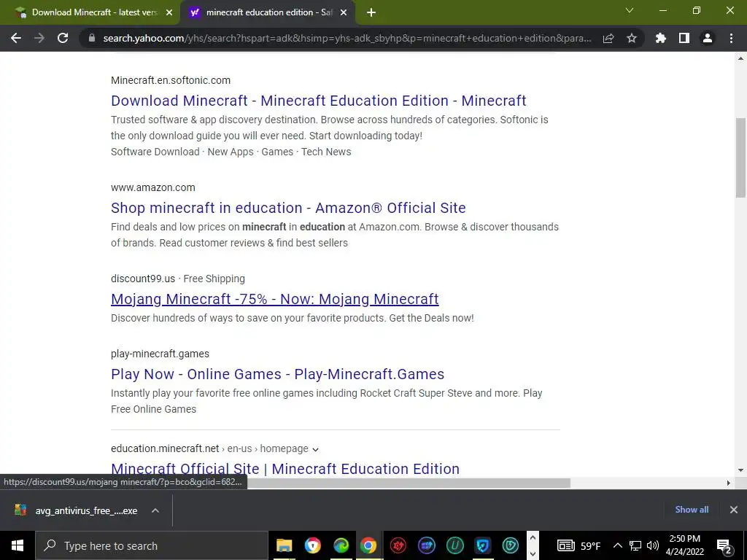Expand the education.minecraft.net result dropdown arrow
The width and height of the screenshot is (747, 560).
coord(315,449)
